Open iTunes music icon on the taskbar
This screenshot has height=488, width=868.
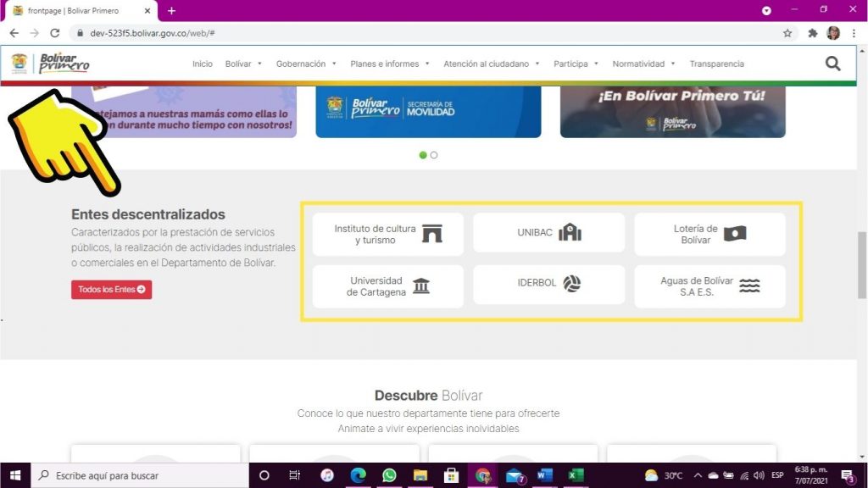pos(327,475)
